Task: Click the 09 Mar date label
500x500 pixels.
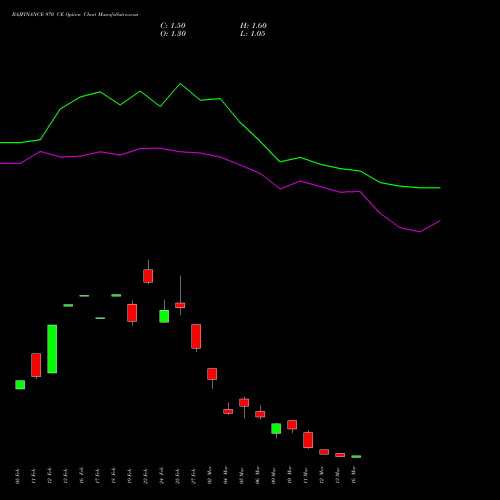Action: 274,475
